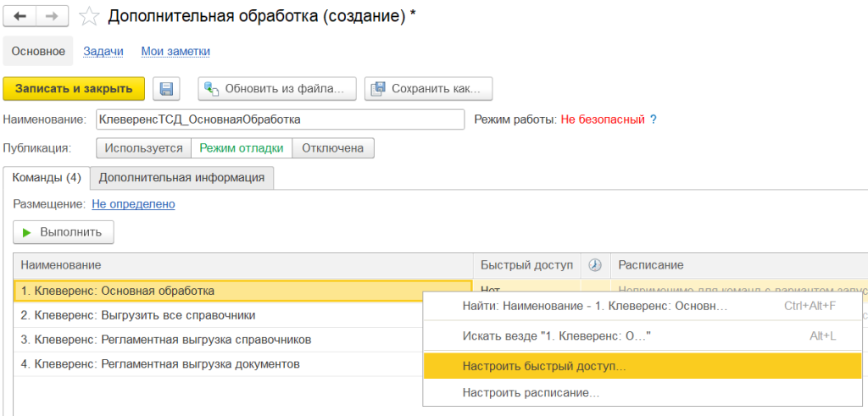The height and width of the screenshot is (416, 868).
Task: Run command with Выполнить button
Action: click(x=63, y=232)
